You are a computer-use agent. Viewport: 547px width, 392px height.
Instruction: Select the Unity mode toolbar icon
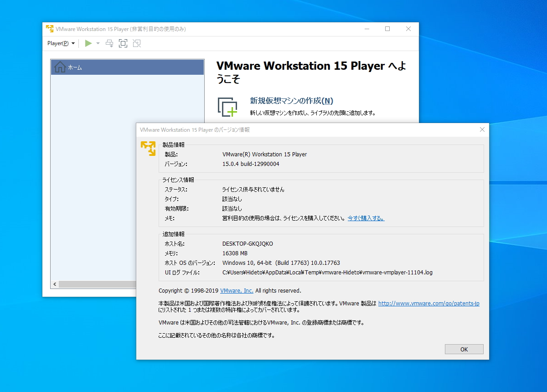(x=136, y=43)
